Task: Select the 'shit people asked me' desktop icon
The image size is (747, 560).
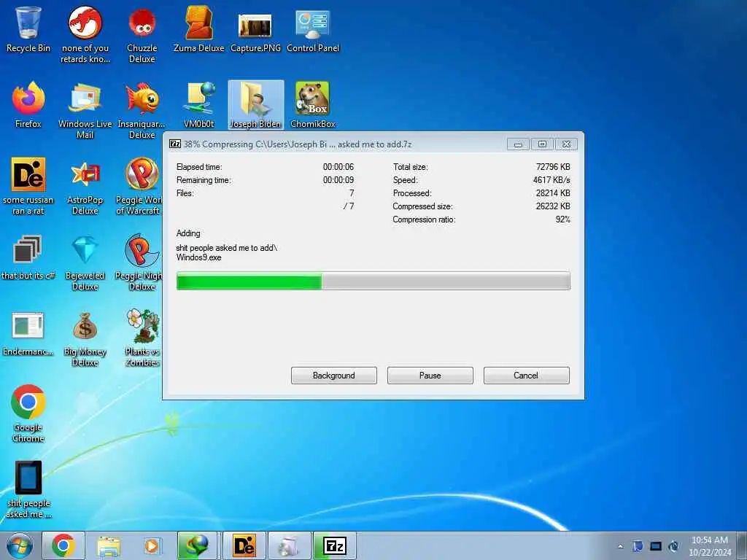Action: pos(28,489)
